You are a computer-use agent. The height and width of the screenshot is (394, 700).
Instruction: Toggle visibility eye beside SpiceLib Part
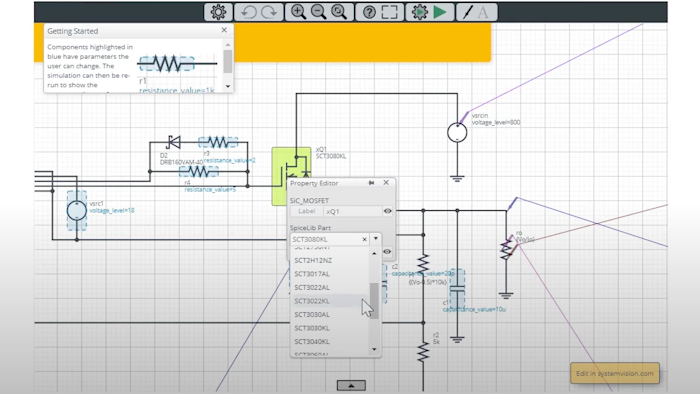pos(388,252)
